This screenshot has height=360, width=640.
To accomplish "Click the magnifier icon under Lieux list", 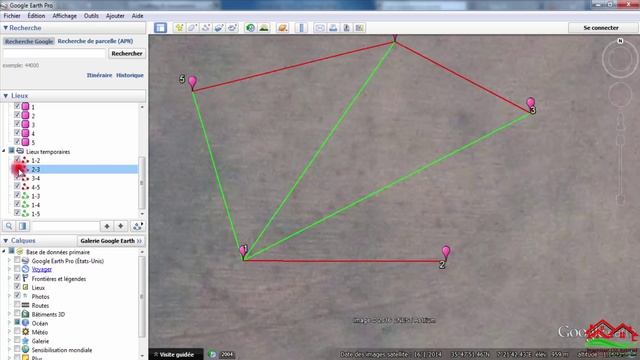I will 9,226.
